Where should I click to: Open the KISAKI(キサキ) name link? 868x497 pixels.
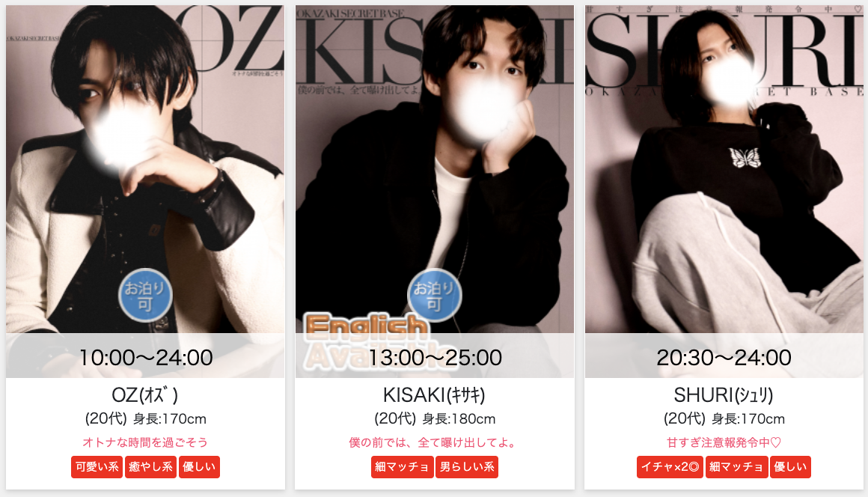point(434,395)
